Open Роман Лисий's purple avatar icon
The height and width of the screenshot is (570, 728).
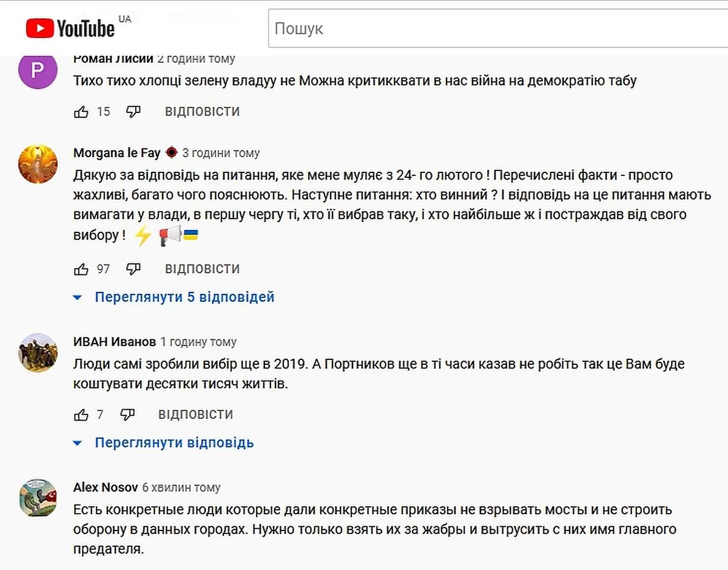point(38,70)
